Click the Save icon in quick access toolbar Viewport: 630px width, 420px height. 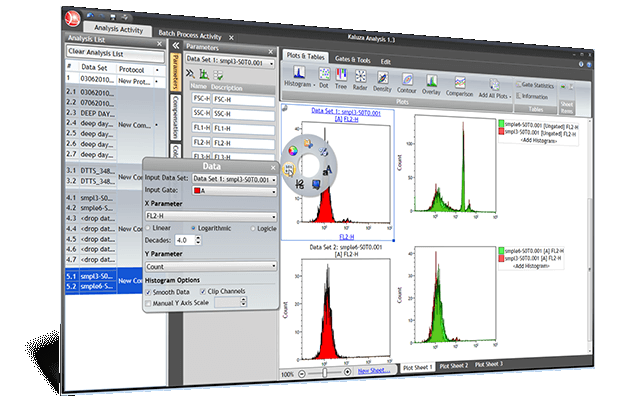pos(113,17)
